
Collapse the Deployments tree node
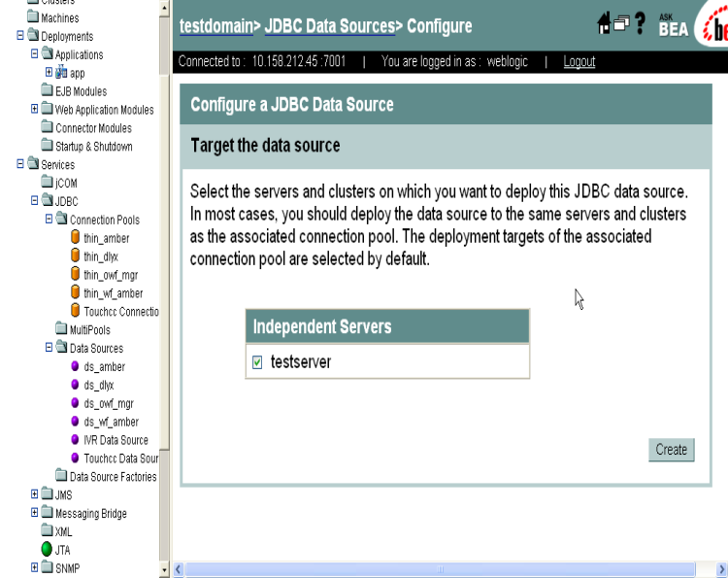20,35
